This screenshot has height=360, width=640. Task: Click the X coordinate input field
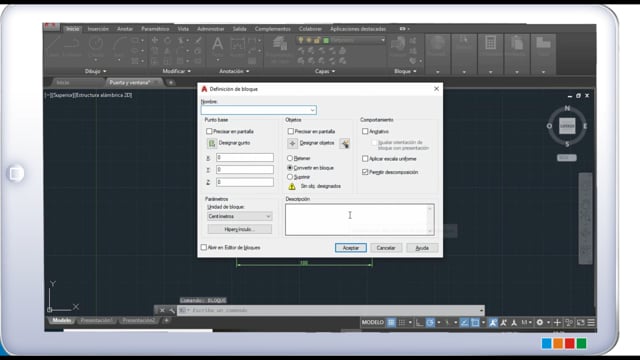point(244,157)
